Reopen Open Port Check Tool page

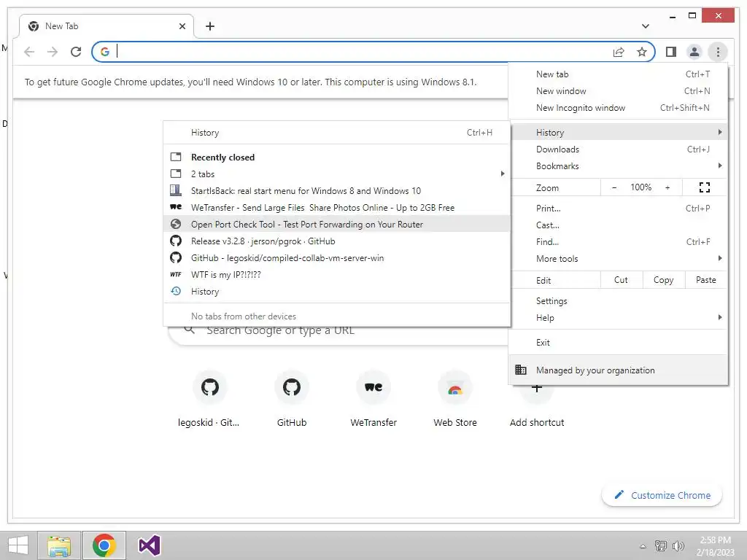click(x=336, y=225)
